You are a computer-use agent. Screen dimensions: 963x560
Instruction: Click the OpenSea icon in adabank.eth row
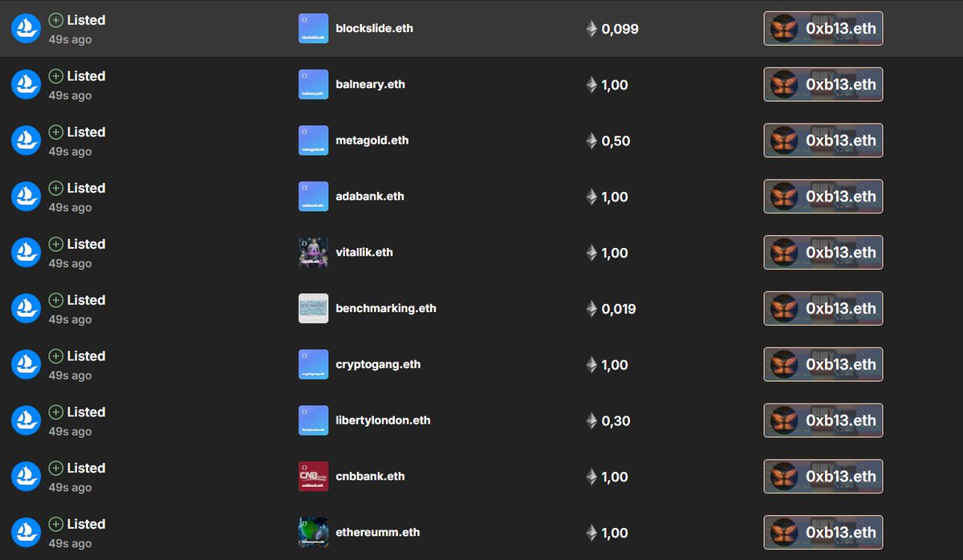click(x=26, y=197)
